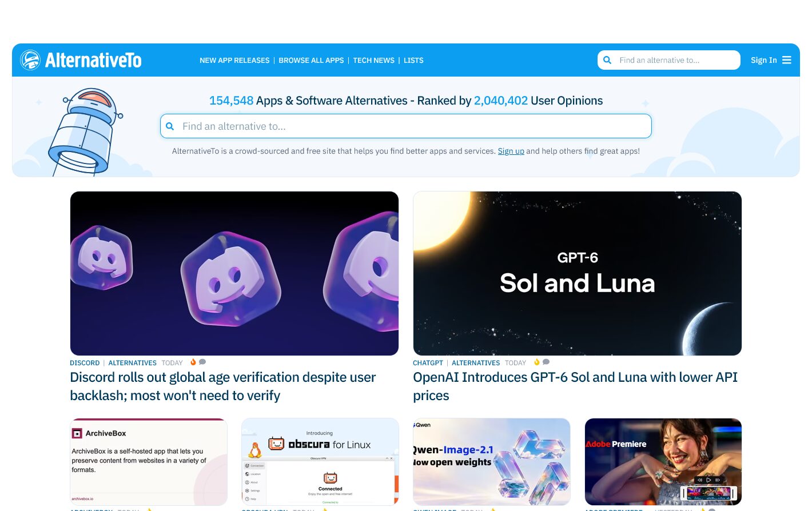Open New App Releases menu
This screenshot has width=812, height=511.
pyautogui.click(x=234, y=60)
